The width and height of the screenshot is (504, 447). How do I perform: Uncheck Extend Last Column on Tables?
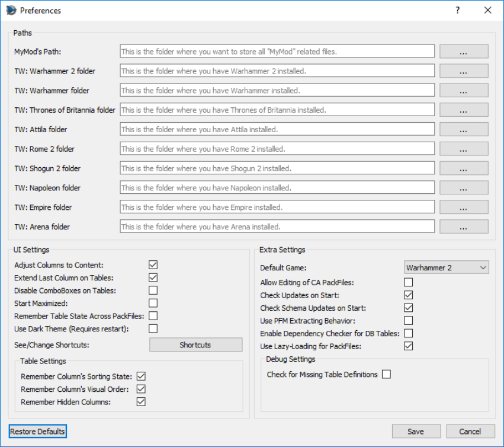pyautogui.click(x=153, y=277)
